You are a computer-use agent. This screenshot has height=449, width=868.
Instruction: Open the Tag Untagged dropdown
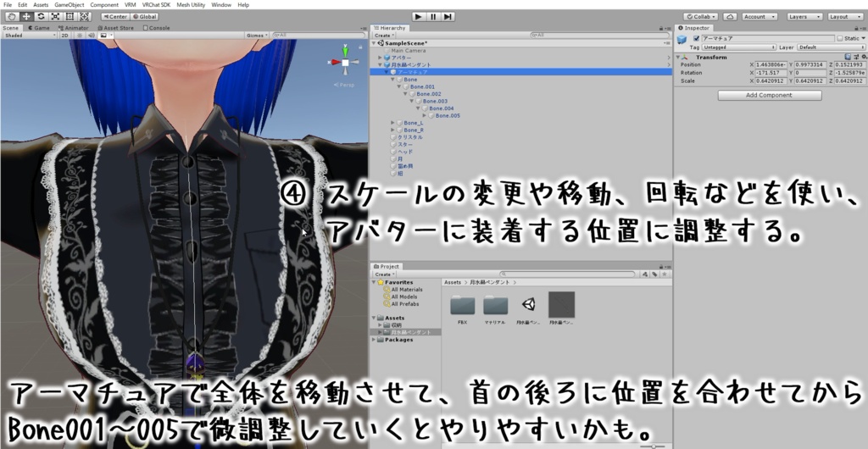click(x=738, y=47)
